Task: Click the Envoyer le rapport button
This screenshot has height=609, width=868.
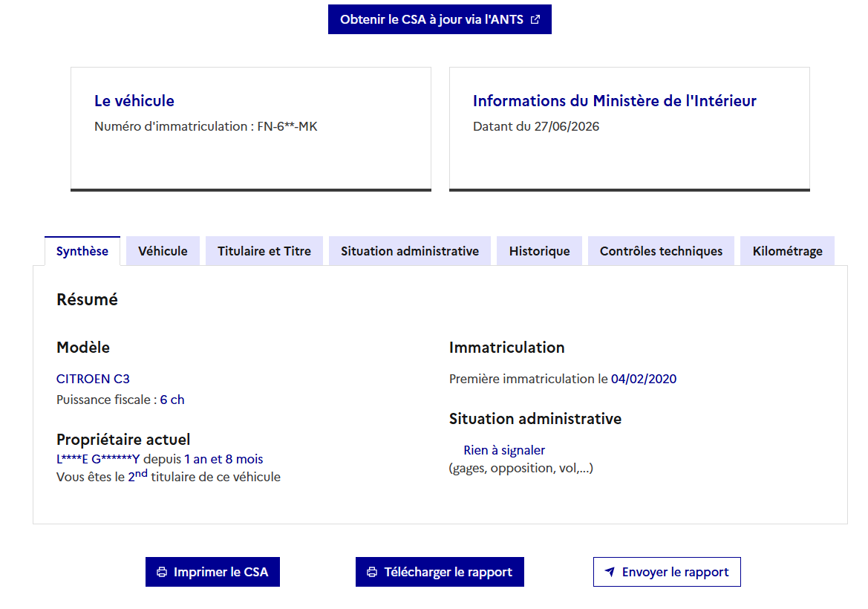Action: pyautogui.click(x=667, y=572)
